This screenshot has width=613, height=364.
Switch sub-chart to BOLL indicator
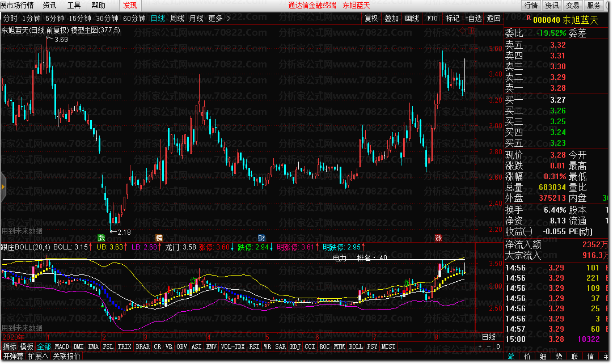356,346
